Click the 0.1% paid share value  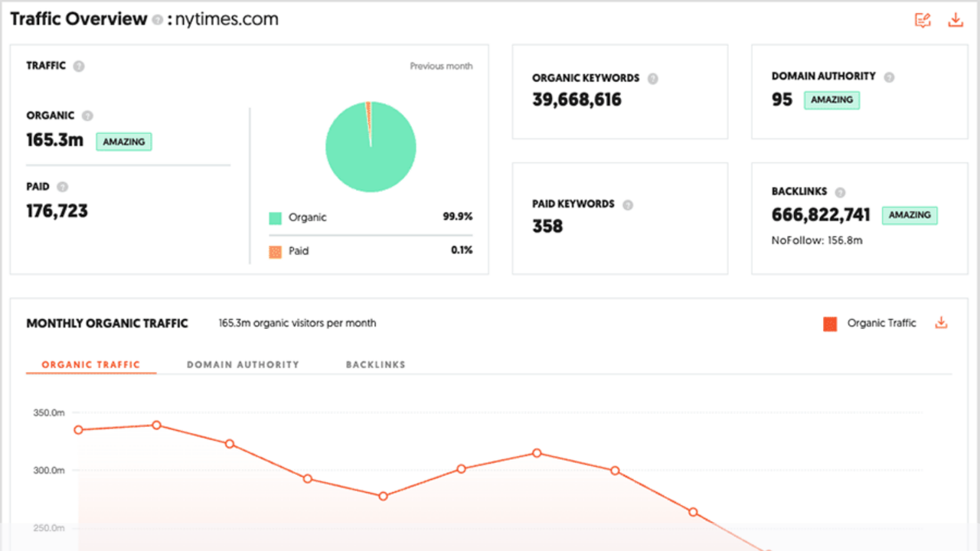[462, 250]
